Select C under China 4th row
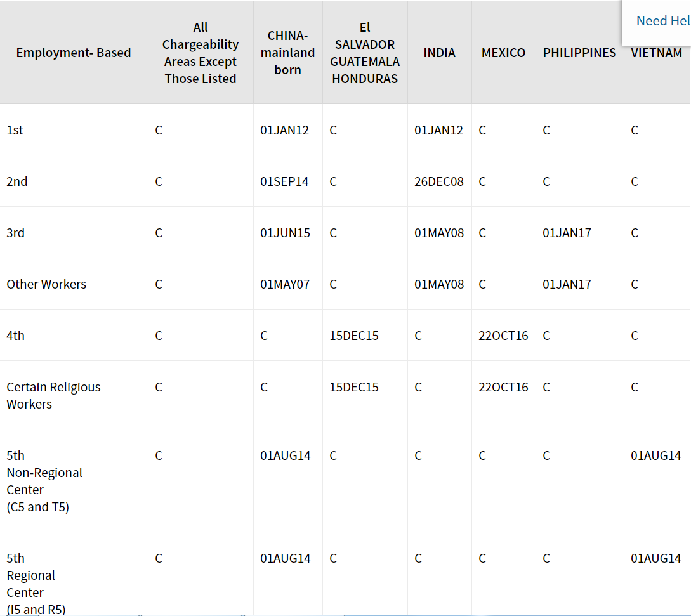691x616 pixels. pos(264,336)
